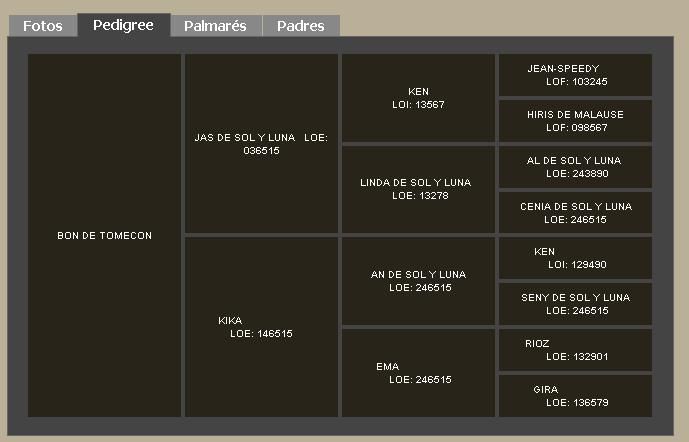Open the Padres tab
Viewport: 689px width, 442px height.
point(301,26)
